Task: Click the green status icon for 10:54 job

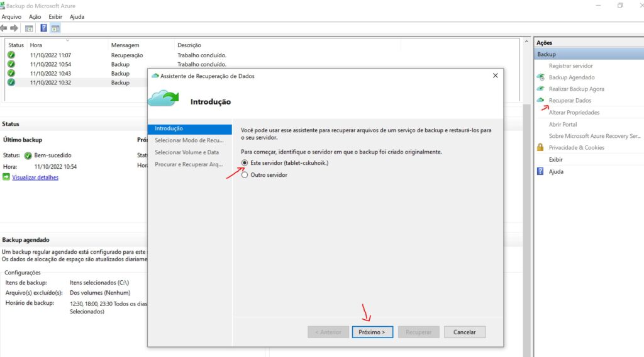Action: click(11, 64)
